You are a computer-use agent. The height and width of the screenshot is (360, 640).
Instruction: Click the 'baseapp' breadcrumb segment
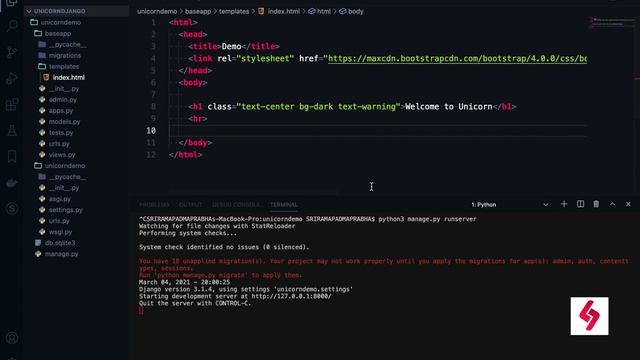point(198,11)
